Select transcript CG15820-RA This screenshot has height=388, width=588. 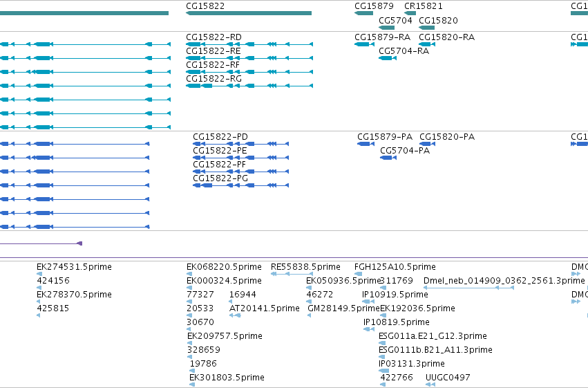point(427,44)
